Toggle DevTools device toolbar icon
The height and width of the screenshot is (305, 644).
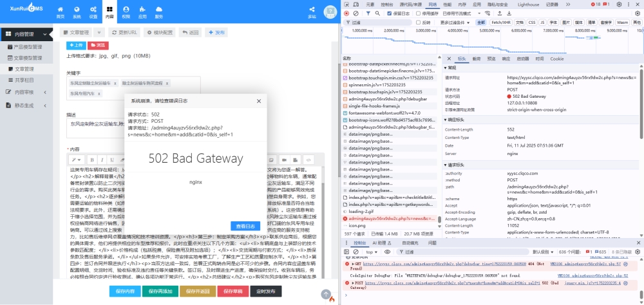pyautogui.click(x=357, y=4)
